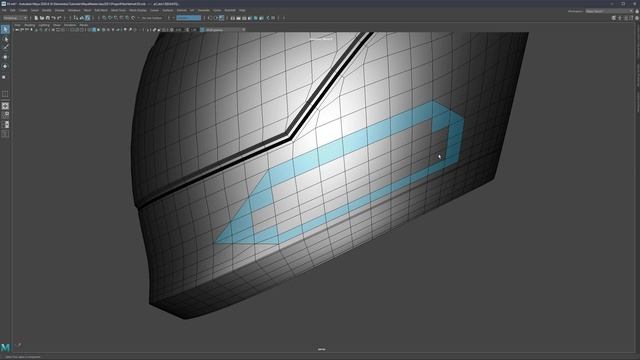
Task: Activate the Select tool in the toolbox
Action: 5,29
